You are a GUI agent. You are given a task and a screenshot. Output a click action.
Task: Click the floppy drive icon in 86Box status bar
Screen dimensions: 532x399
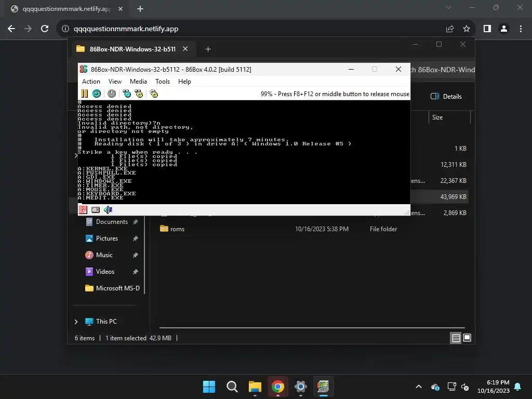(83, 210)
